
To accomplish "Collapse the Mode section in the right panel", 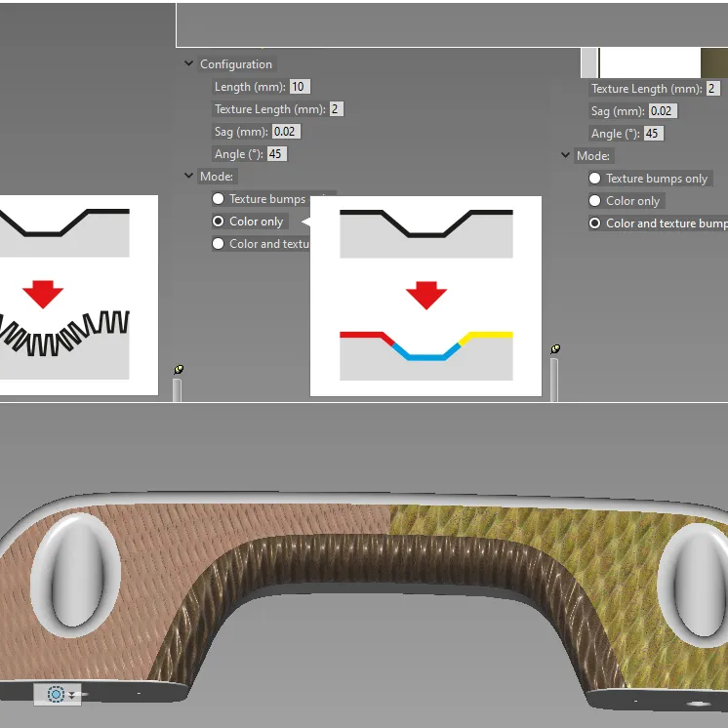I will pos(565,154).
